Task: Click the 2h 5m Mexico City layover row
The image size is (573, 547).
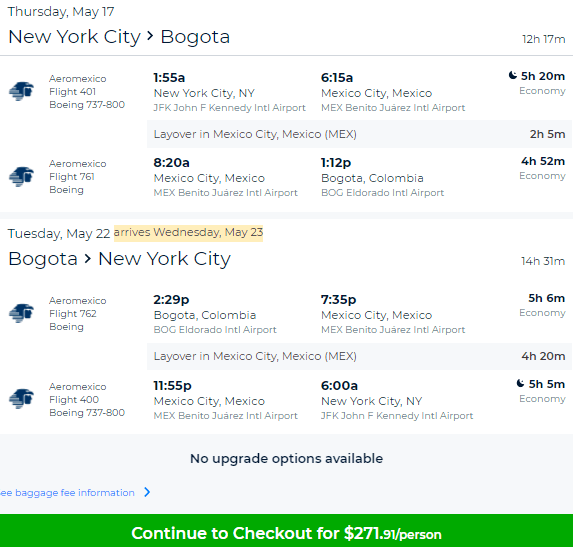Action: 360,134
